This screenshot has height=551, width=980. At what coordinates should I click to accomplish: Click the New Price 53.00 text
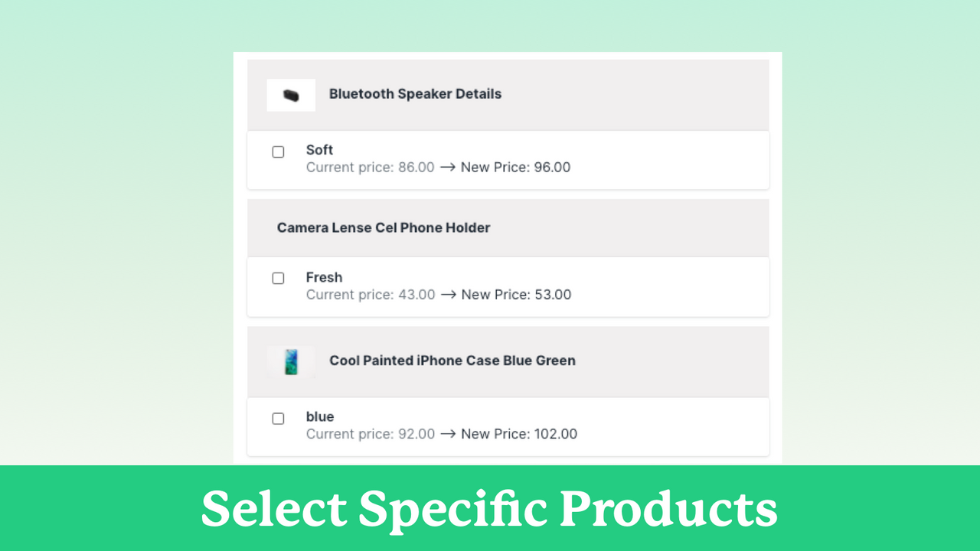pyautogui.click(x=515, y=295)
